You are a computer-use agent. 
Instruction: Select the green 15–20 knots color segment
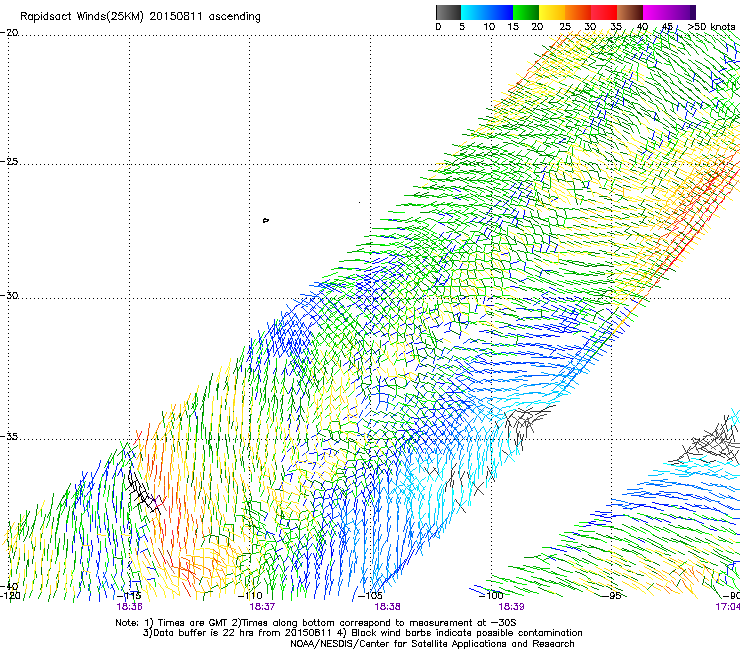click(x=526, y=12)
